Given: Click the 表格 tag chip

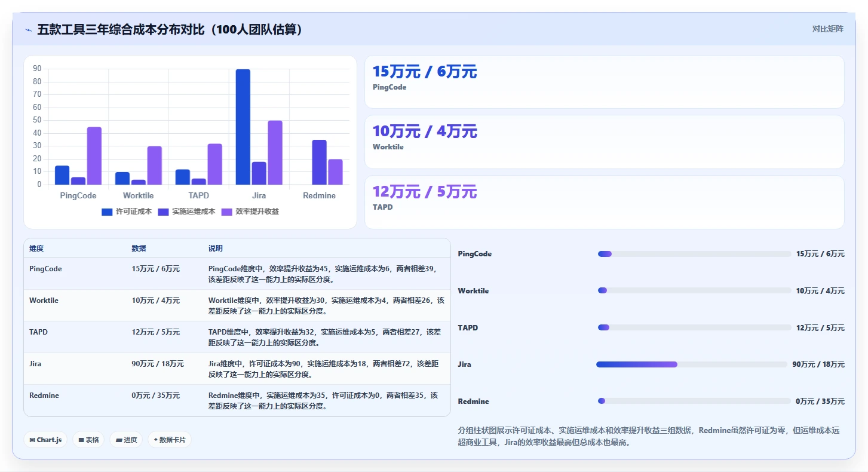Looking at the screenshot, I should click(x=88, y=440).
